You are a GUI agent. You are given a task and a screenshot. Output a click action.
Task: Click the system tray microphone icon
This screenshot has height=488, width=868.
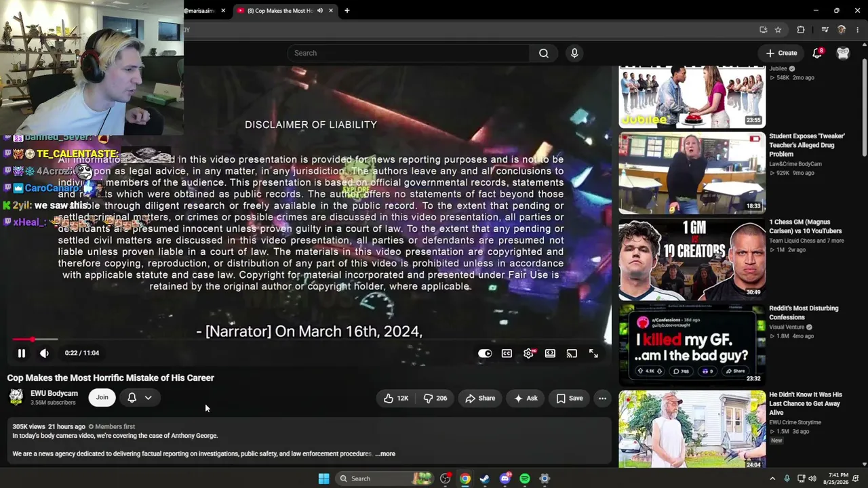(x=787, y=479)
